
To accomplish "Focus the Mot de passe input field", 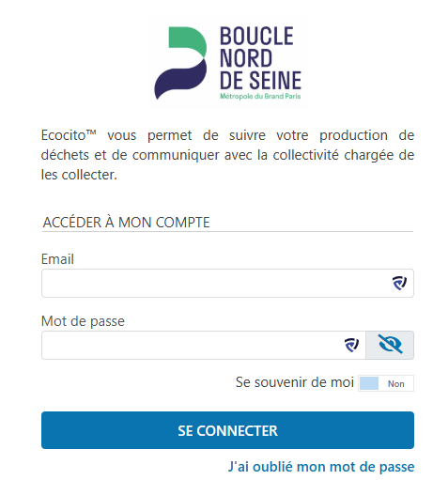I will 204,345.
